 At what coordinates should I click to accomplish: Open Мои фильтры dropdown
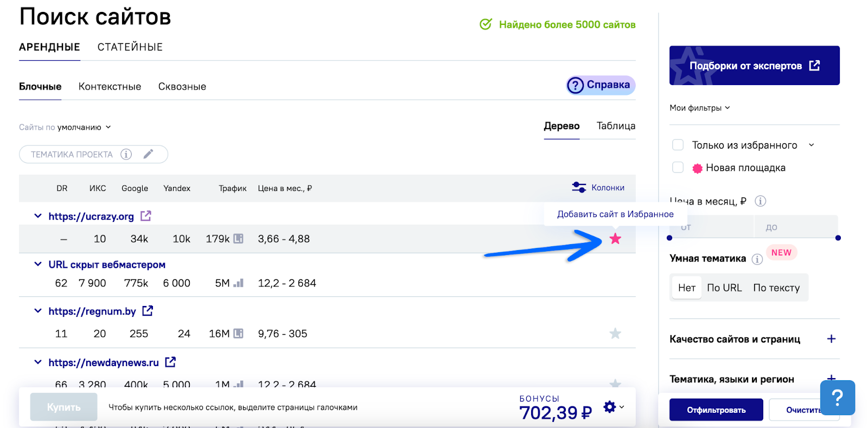pyautogui.click(x=699, y=108)
